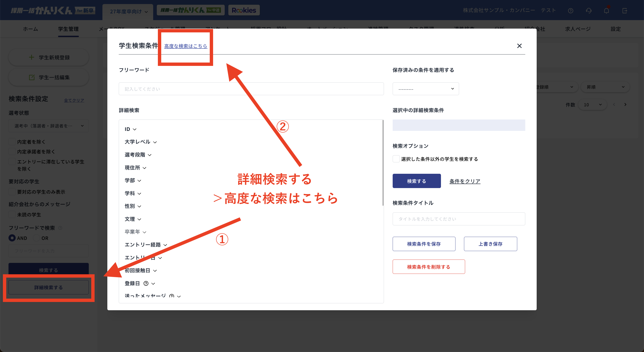
Task: Contact support via the headset icon
Action: [x=589, y=10]
